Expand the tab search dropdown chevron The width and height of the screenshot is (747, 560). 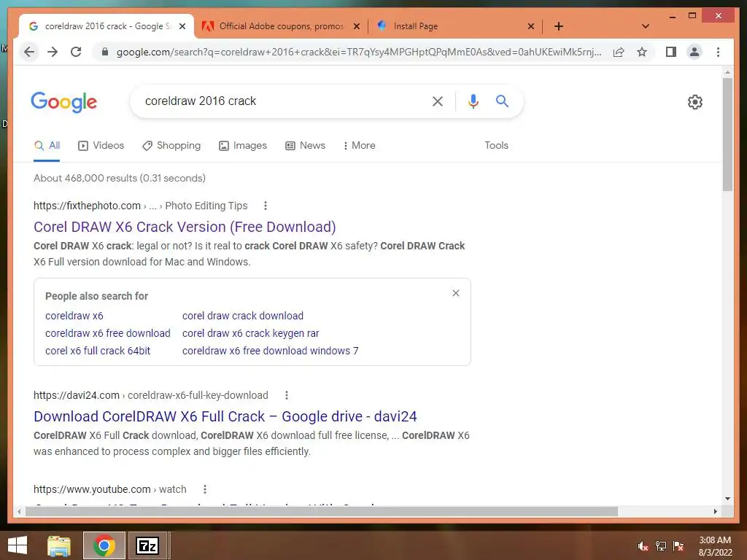click(646, 26)
